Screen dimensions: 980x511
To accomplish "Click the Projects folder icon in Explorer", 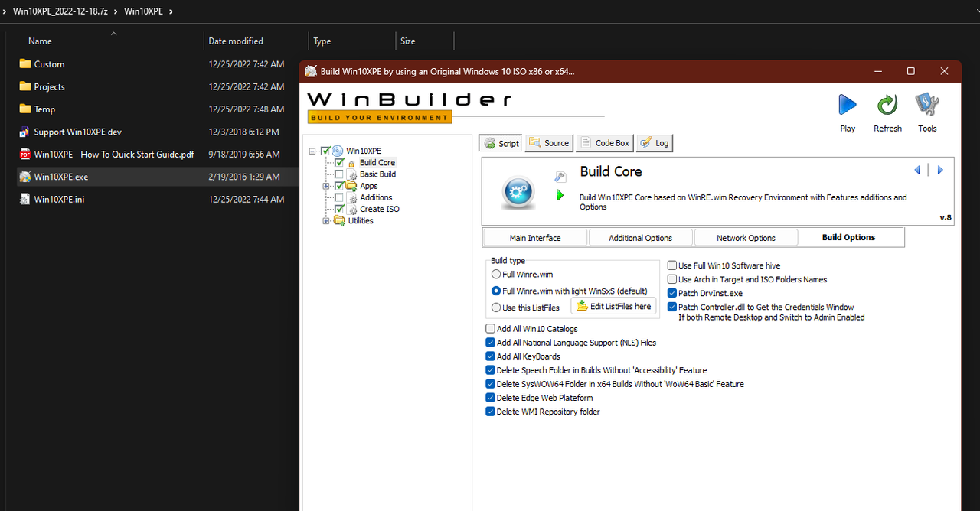I will [25, 86].
